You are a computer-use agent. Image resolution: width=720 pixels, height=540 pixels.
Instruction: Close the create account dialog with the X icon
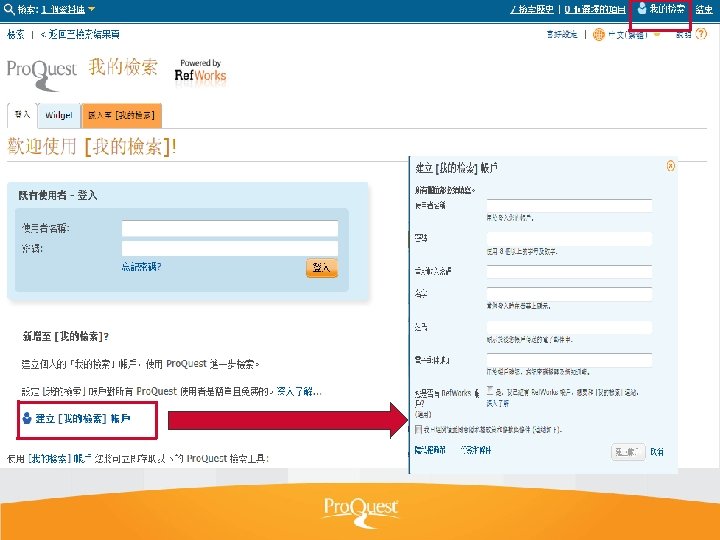coord(670,166)
